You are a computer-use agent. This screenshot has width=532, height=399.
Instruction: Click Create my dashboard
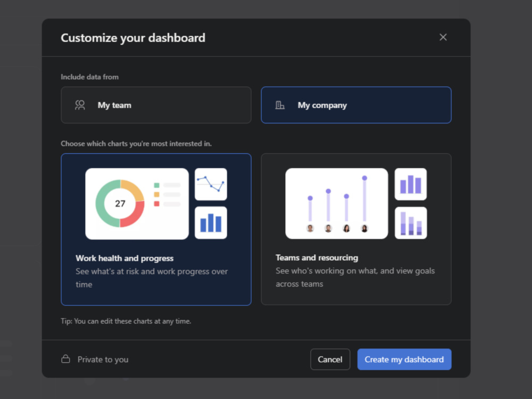coord(404,359)
